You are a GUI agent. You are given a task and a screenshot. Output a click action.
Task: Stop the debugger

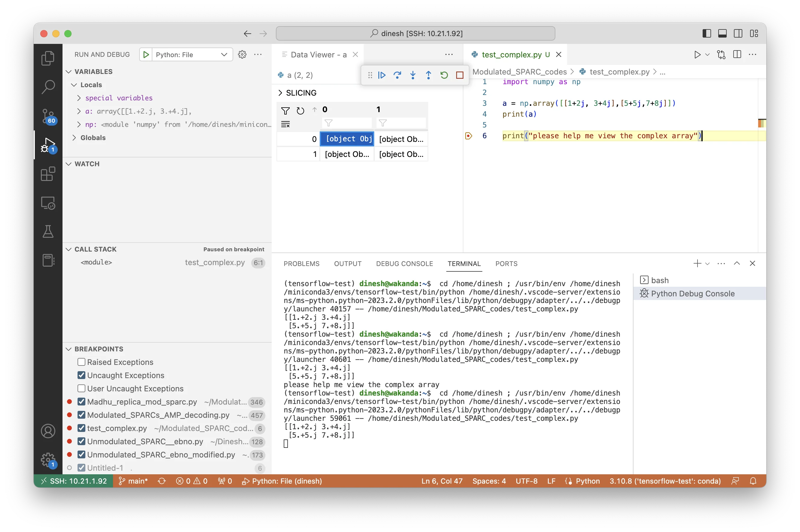(460, 75)
